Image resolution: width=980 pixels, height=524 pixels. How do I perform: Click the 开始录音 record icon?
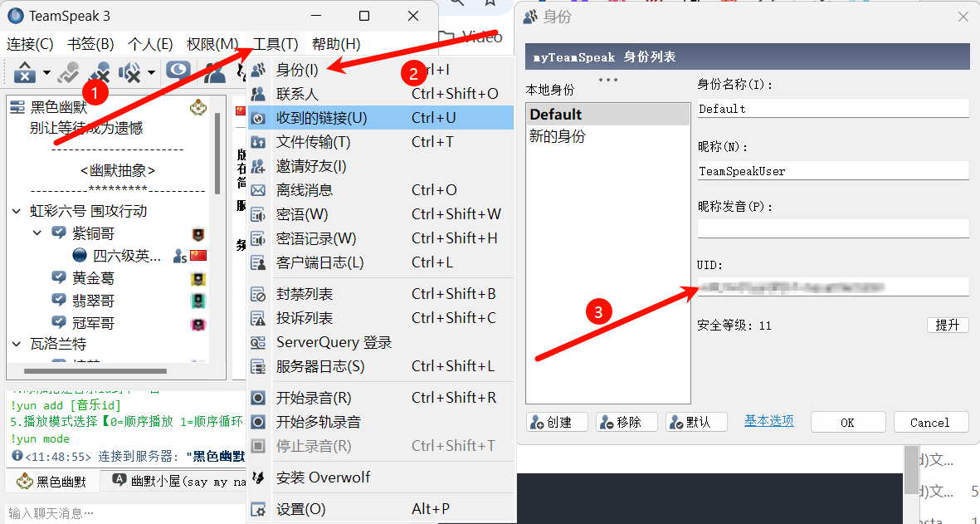tap(258, 398)
